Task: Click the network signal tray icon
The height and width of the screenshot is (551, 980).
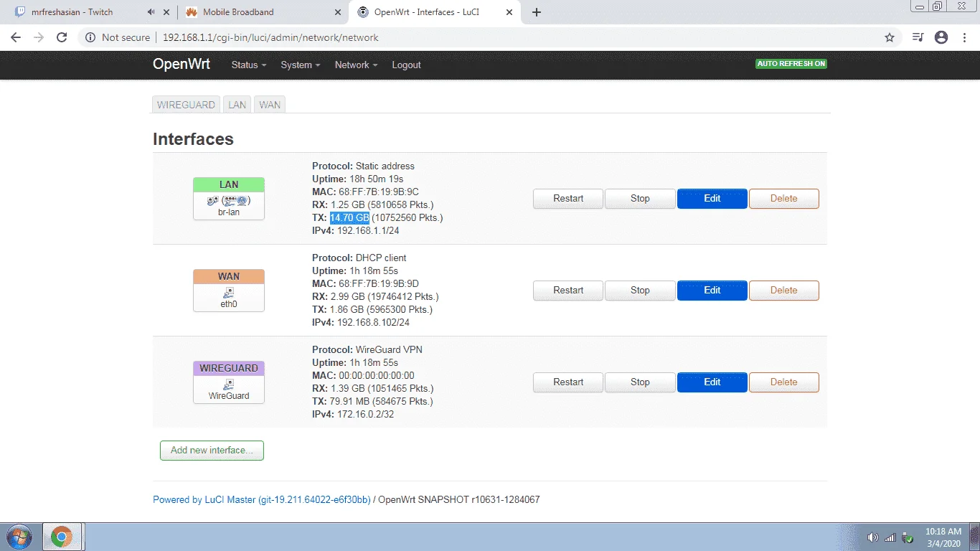Action: (890, 537)
